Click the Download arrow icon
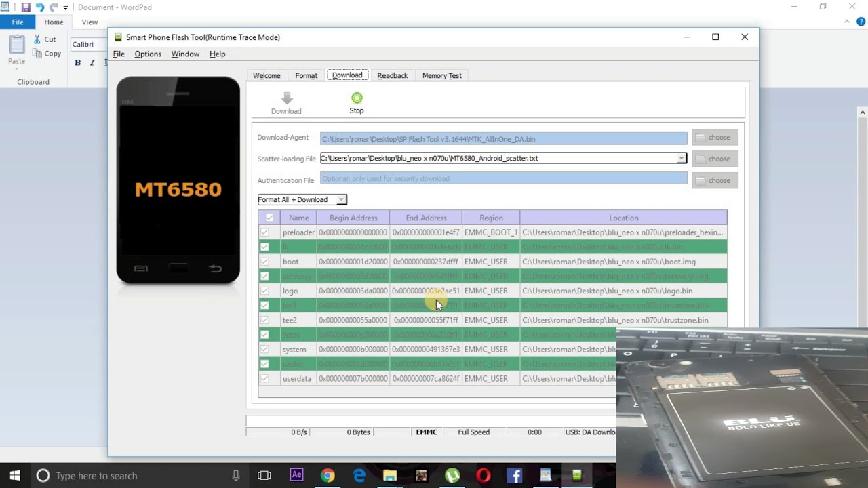The height and width of the screenshot is (488, 868). (286, 98)
